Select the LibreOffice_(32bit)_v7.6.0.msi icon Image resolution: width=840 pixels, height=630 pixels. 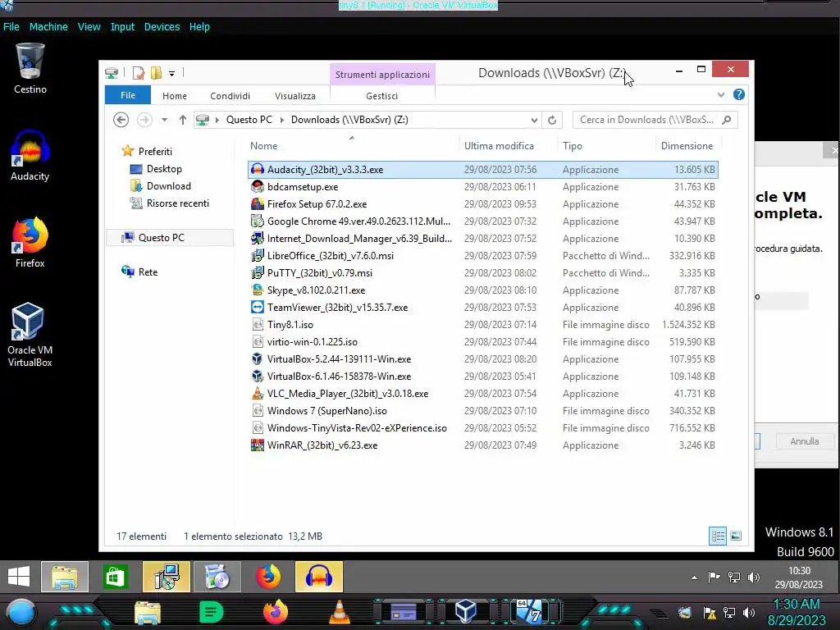257,256
